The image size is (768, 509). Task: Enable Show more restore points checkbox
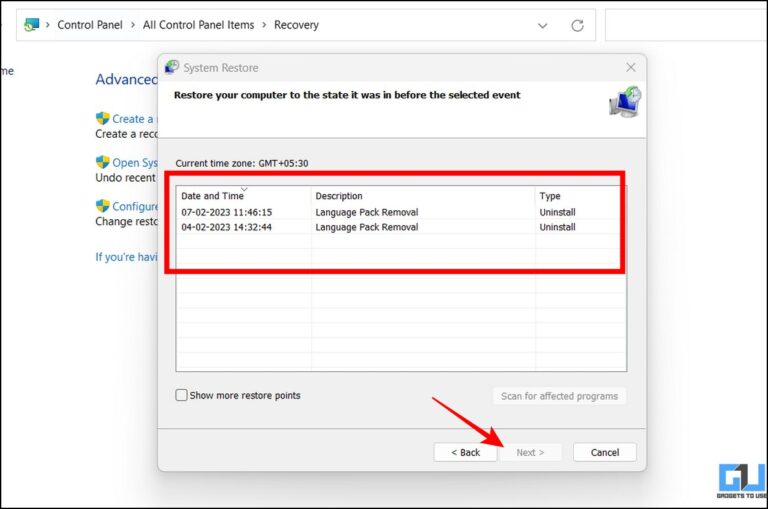[x=181, y=395]
